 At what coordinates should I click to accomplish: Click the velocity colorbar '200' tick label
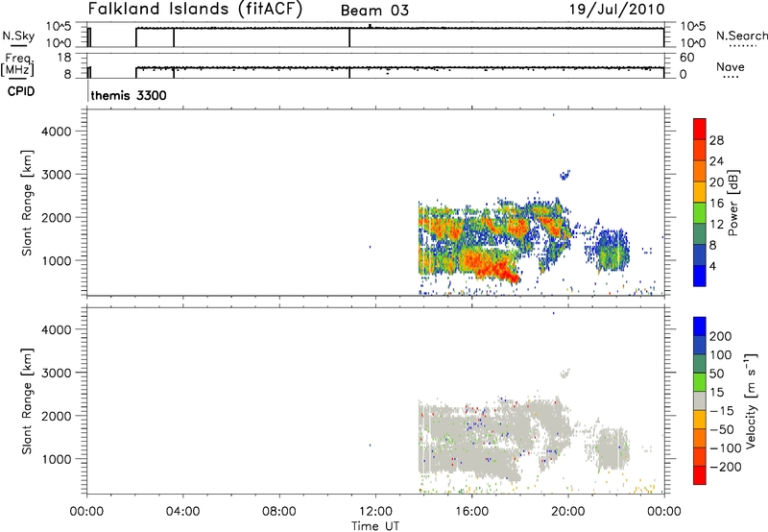coord(721,336)
